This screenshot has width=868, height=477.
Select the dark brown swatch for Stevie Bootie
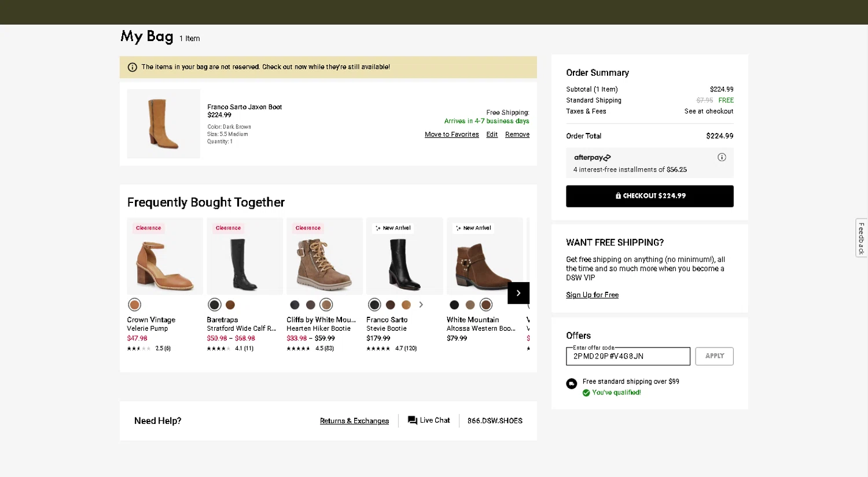[x=391, y=305]
